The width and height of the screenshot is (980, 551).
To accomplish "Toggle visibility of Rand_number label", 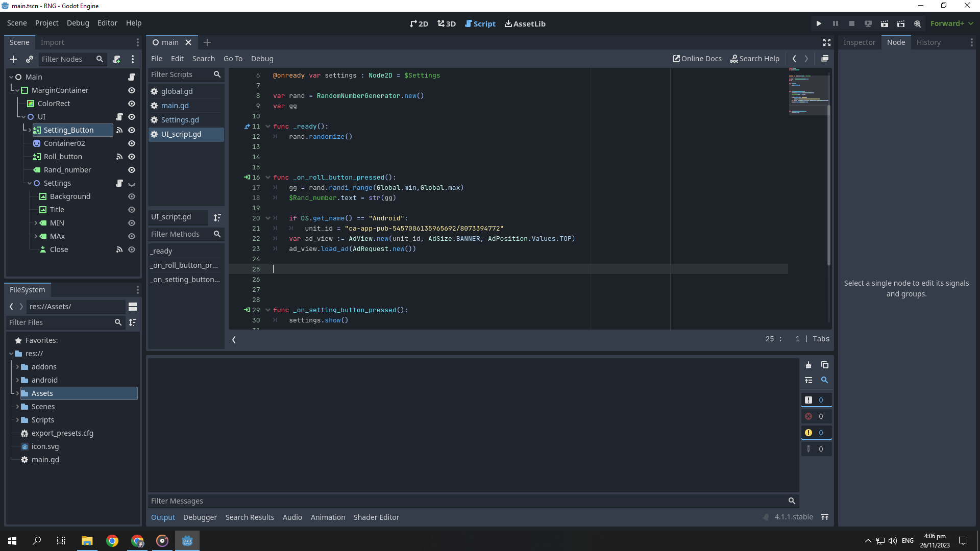I will coord(132,170).
